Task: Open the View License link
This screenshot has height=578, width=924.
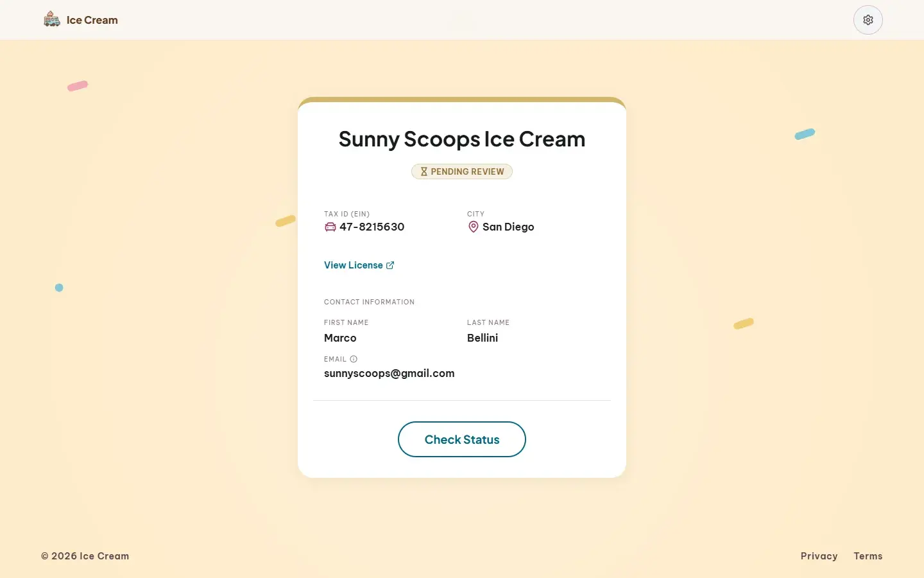Action: tap(359, 265)
